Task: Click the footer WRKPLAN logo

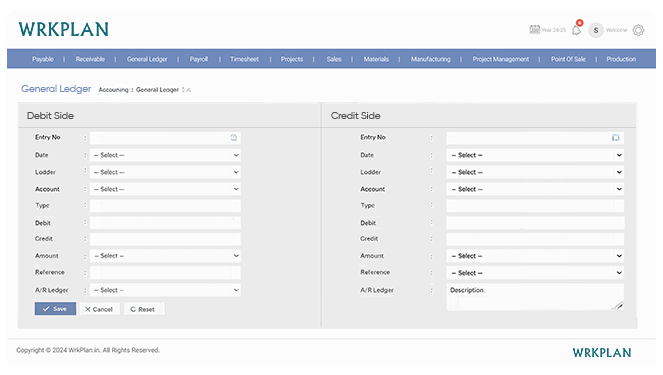Action: tap(602, 353)
